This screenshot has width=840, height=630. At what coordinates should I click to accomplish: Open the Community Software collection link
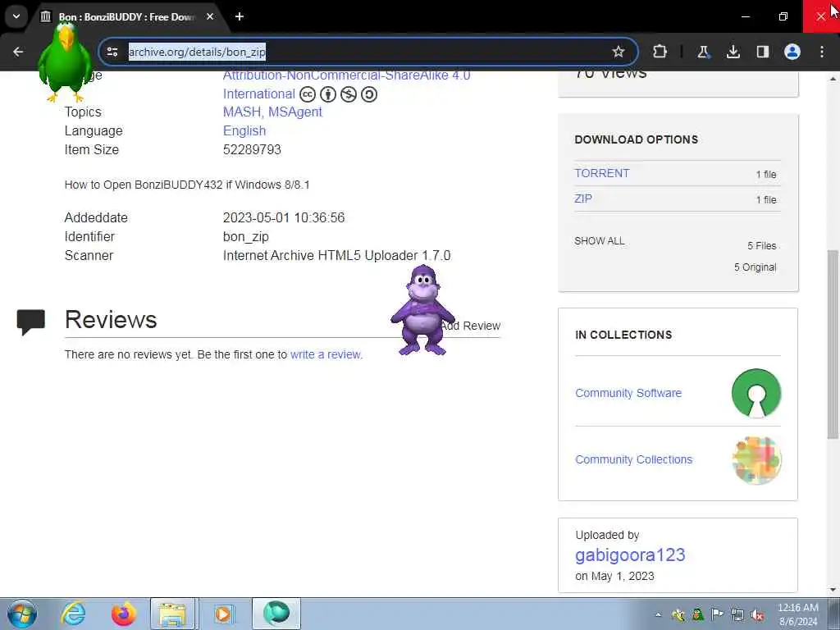pyautogui.click(x=628, y=393)
